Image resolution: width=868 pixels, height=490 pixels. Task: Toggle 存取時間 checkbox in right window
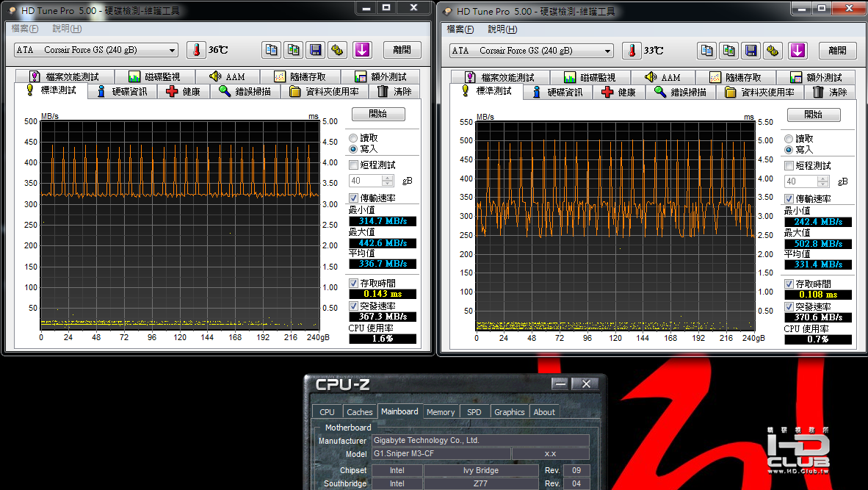(789, 284)
